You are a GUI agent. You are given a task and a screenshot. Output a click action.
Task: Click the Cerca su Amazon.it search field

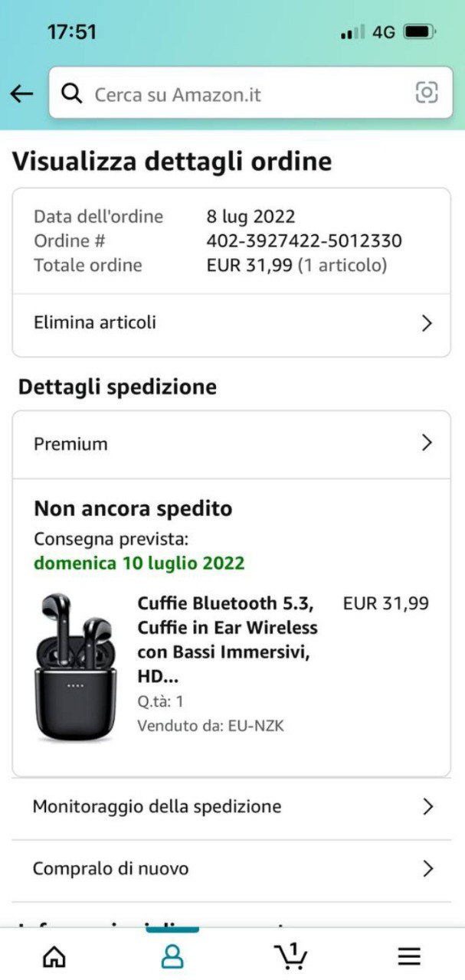point(245,94)
